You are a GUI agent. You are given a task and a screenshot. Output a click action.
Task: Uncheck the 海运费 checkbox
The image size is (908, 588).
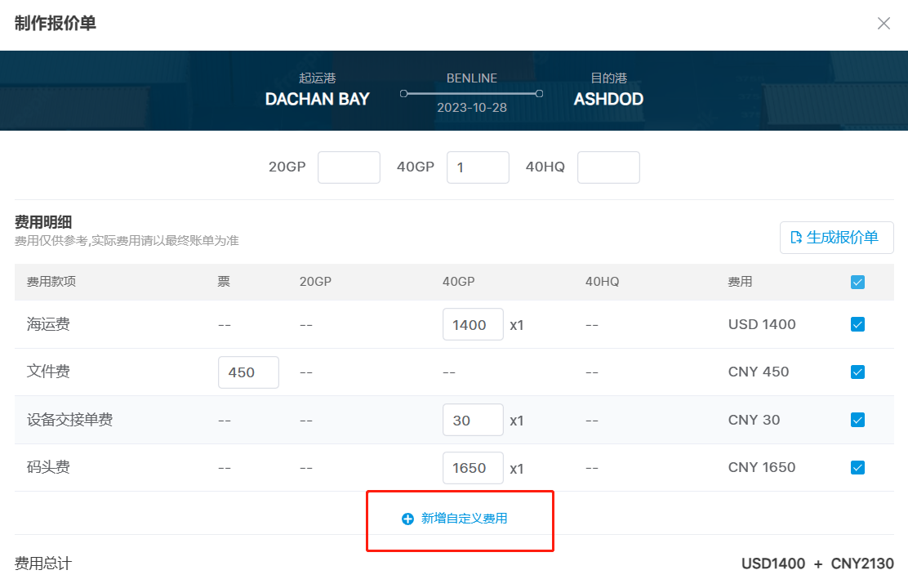857,324
